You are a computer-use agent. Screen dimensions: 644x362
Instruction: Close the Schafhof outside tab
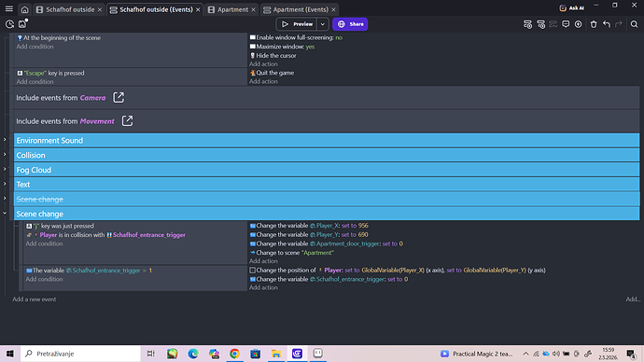click(x=99, y=9)
